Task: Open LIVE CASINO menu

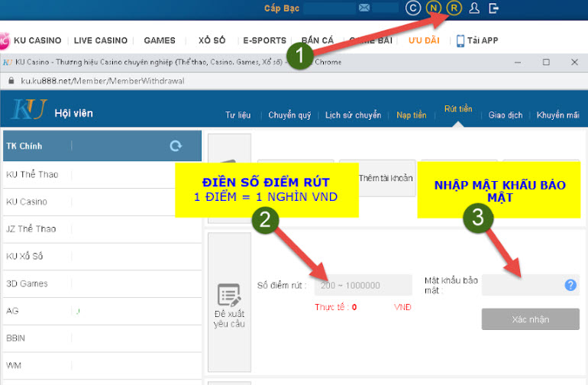Action: pyautogui.click(x=101, y=40)
